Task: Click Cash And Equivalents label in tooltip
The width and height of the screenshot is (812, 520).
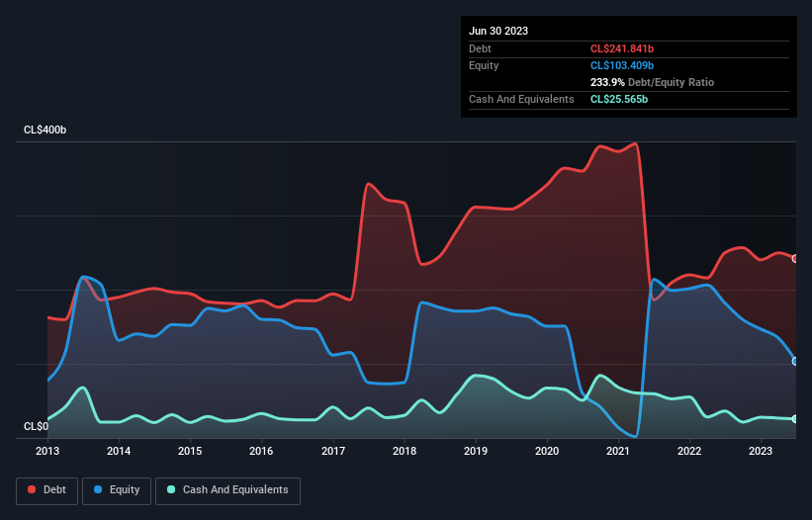Action: [x=521, y=99]
